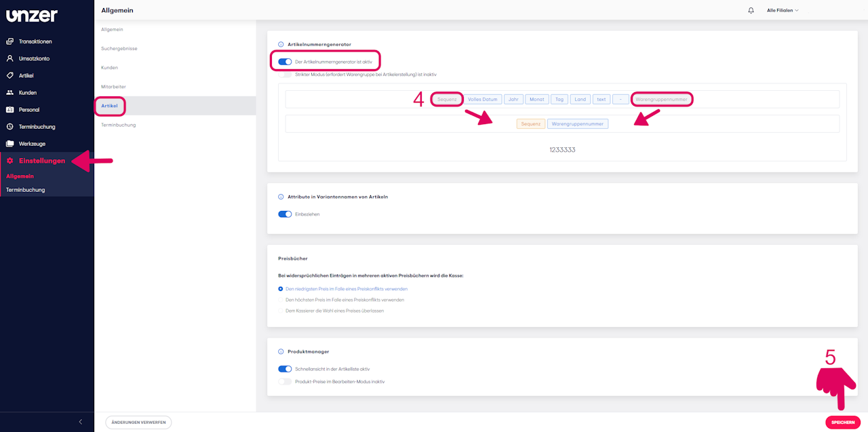The width and height of the screenshot is (868, 432).
Task: Collapse the sidebar with the chevron
Action: [80, 421]
